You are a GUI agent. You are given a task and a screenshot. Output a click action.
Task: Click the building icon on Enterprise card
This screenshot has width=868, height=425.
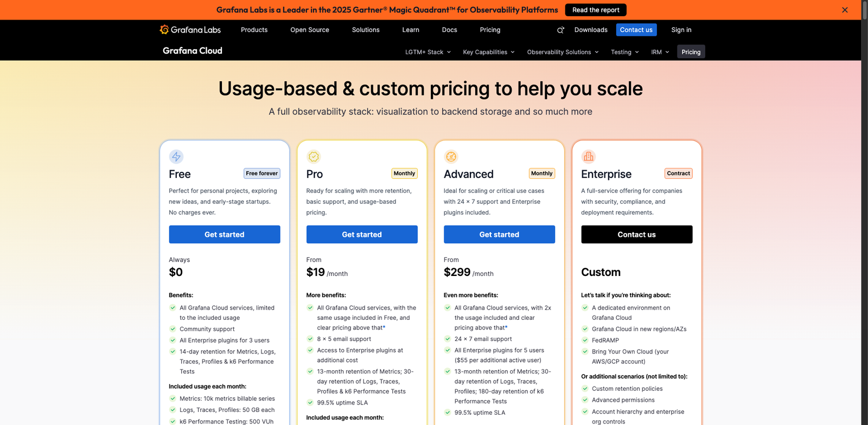589,157
